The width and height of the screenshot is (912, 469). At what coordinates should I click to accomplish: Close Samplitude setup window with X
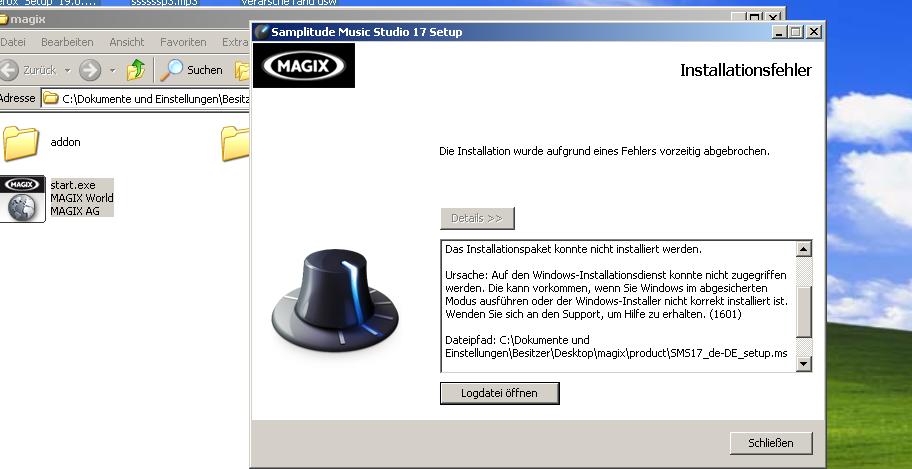tap(814, 31)
